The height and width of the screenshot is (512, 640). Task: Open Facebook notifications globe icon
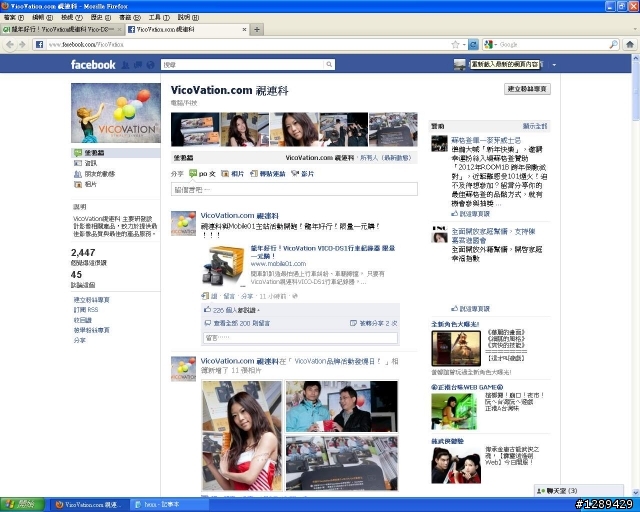coord(150,65)
